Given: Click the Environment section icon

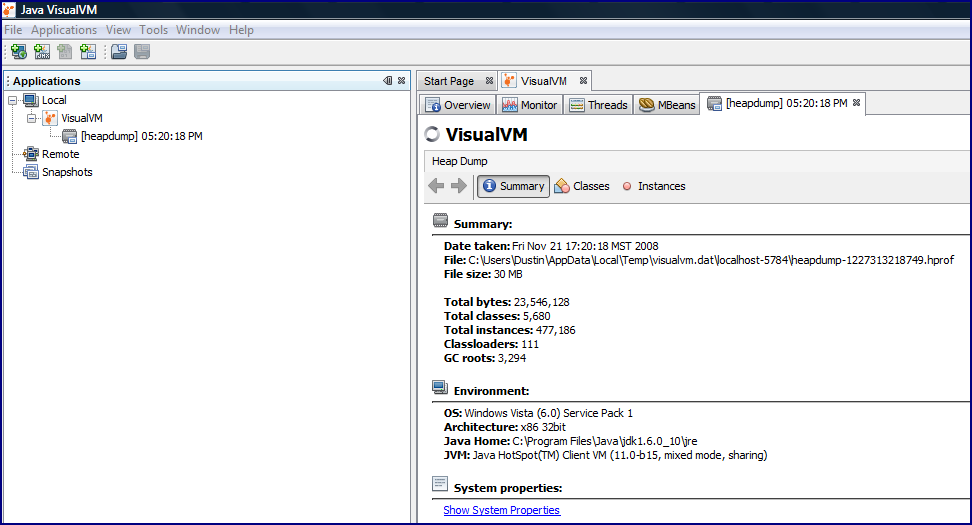Looking at the screenshot, I should coord(440,387).
